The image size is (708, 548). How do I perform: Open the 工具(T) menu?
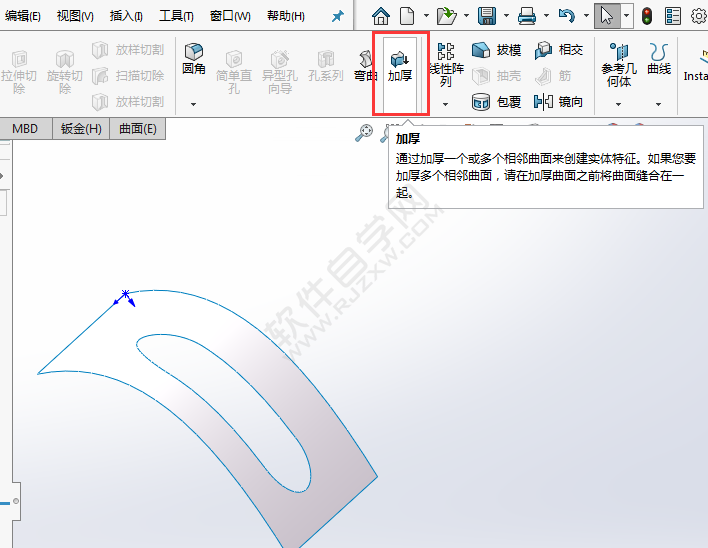(x=176, y=16)
